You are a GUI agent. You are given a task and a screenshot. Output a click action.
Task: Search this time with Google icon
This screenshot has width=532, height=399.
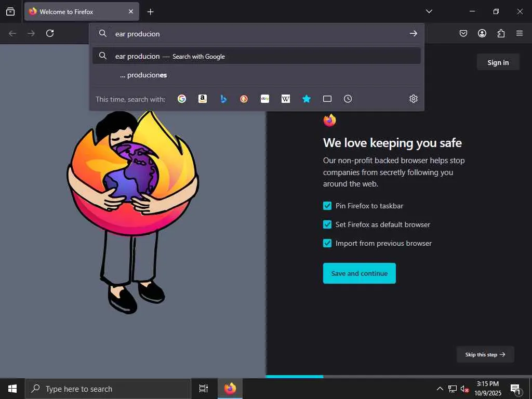[182, 99]
